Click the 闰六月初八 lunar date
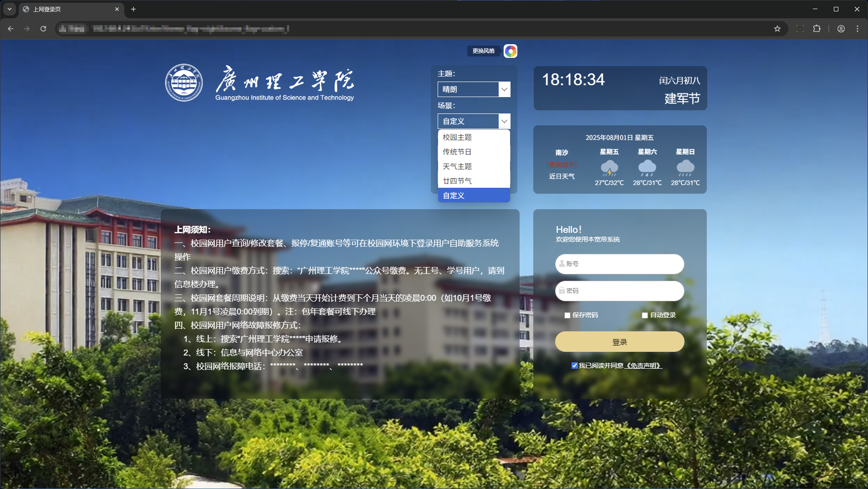The image size is (868, 489). (679, 81)
